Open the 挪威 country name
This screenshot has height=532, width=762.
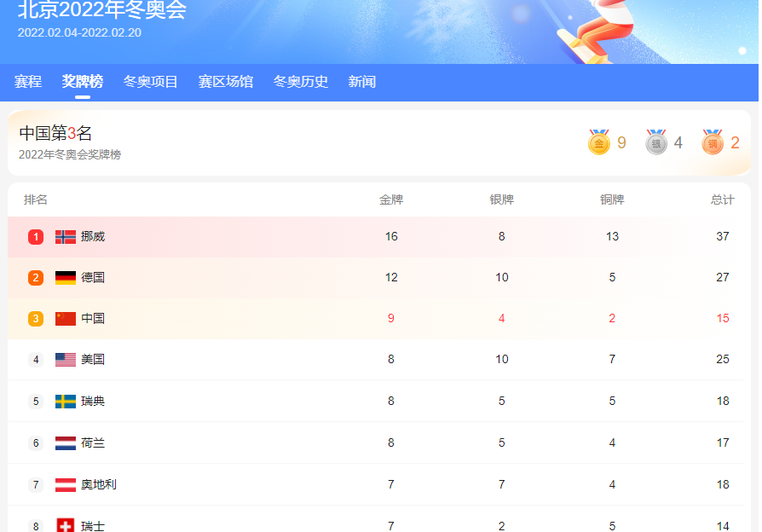tap(93, 236)
